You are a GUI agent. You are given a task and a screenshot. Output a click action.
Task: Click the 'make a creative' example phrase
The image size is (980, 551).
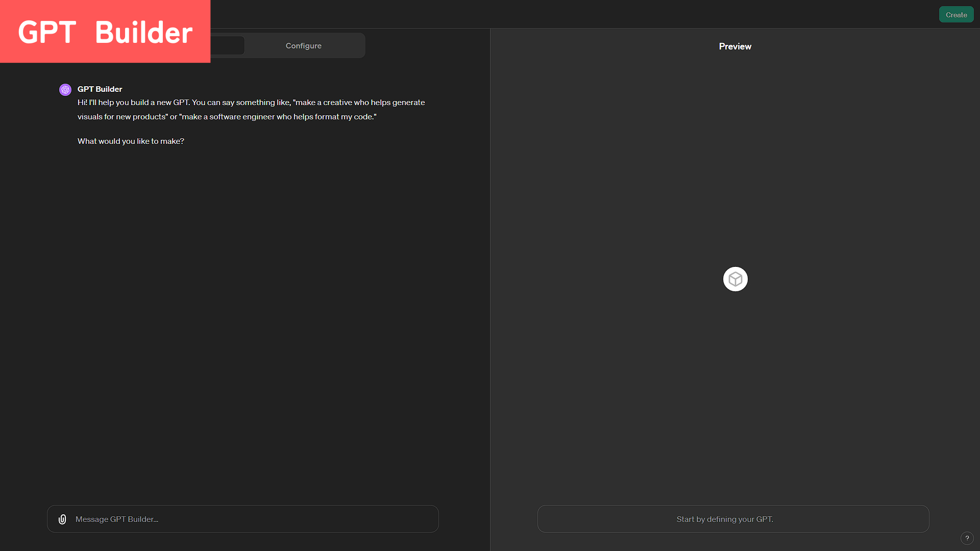tap(324, 103)
